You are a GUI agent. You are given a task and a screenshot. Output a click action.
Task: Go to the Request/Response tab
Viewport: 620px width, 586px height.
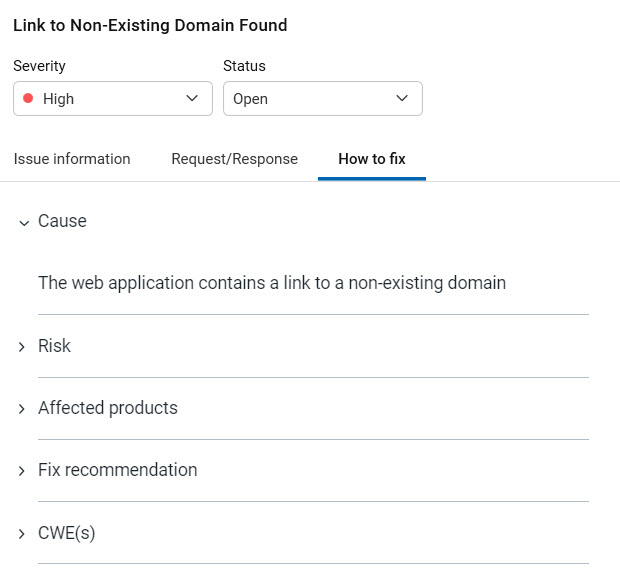234,159
